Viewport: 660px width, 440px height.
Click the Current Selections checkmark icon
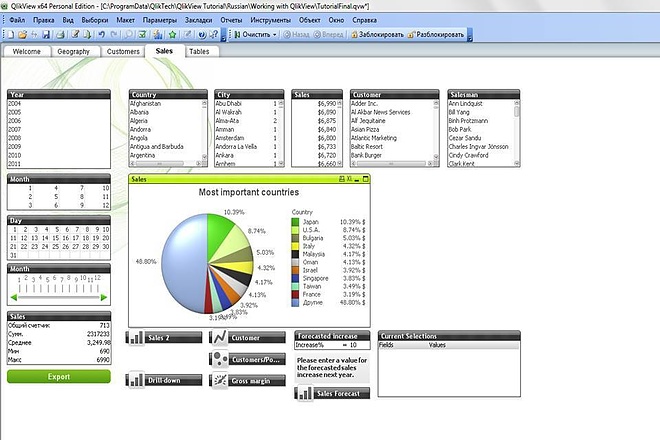(142, 35)
